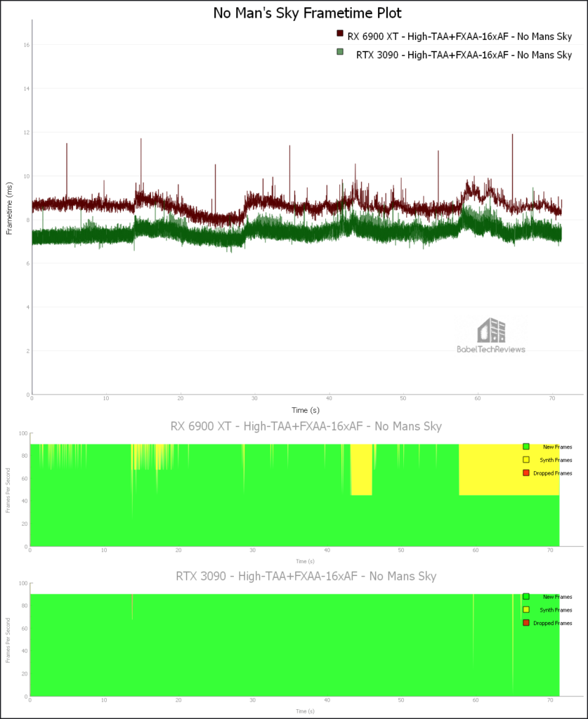Click the RTX 3090 frames-per-second chart title
Viewport: 588px width, 719px height.
point(306,576)
